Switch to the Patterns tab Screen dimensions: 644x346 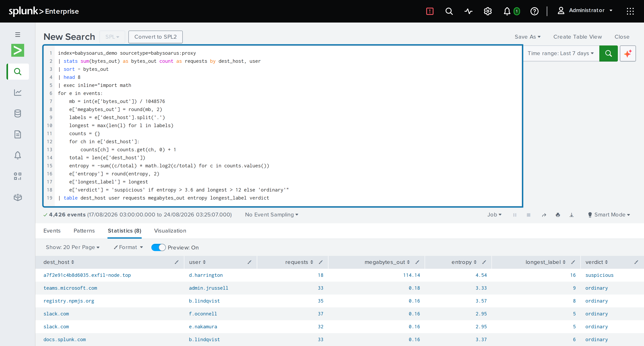(x=84, y=231)
